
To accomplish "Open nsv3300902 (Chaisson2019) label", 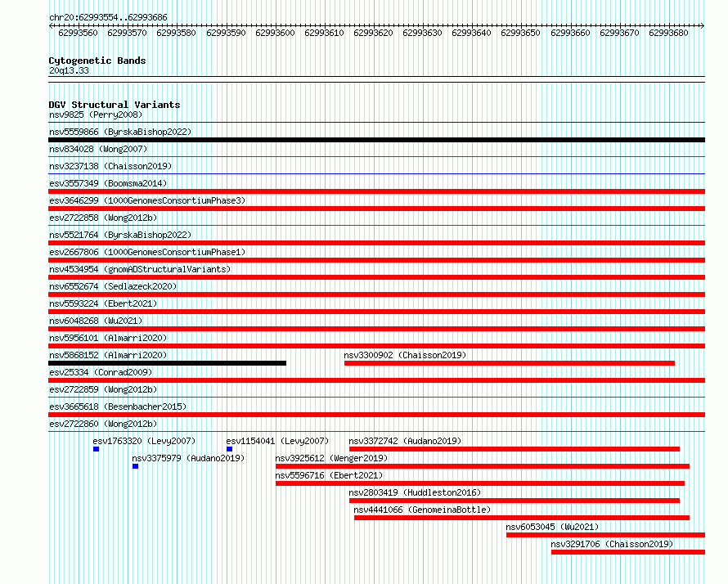I will 406,355.
